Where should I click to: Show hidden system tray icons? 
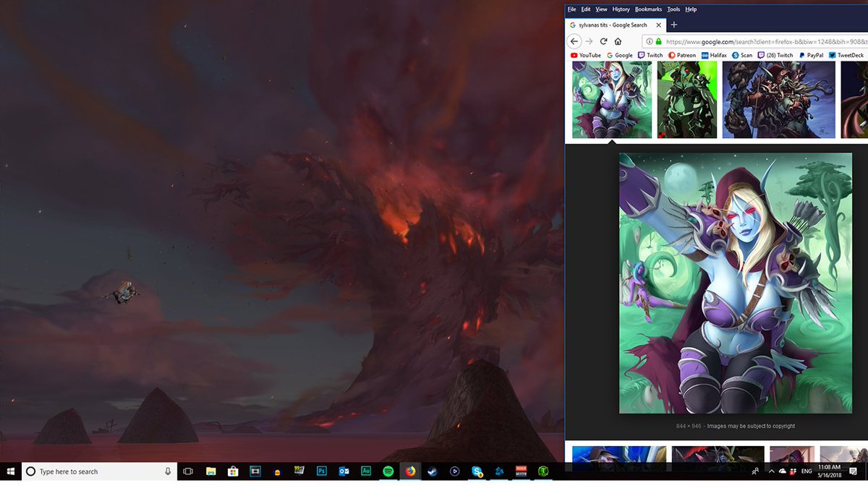tap(771, 471)
